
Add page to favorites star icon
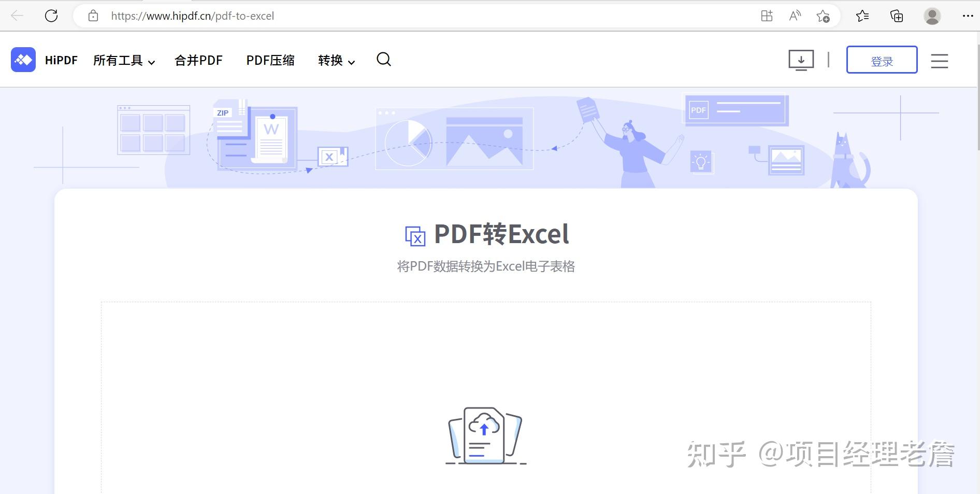[x=823, y=16]
